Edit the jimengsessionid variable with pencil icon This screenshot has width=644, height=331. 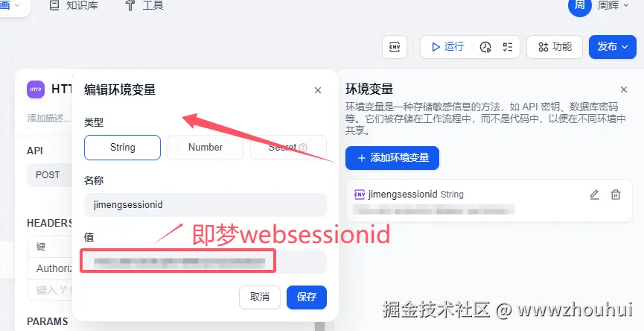click(594, 195)
